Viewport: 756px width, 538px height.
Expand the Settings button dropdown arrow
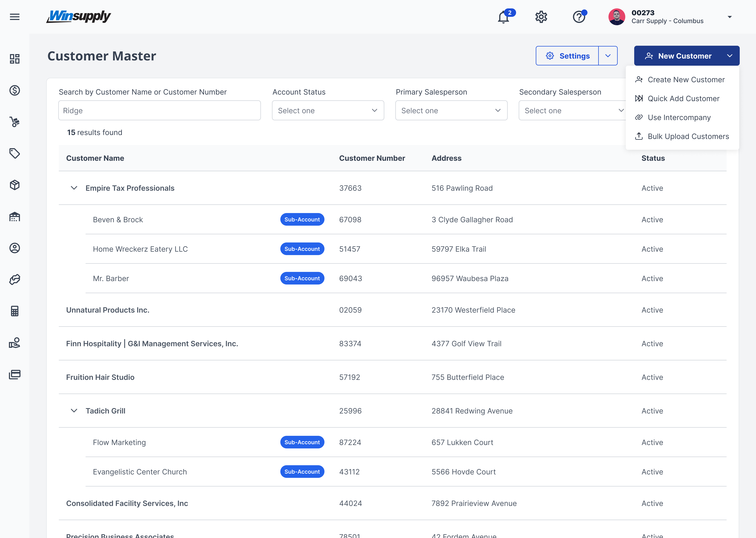pos(608,56)
